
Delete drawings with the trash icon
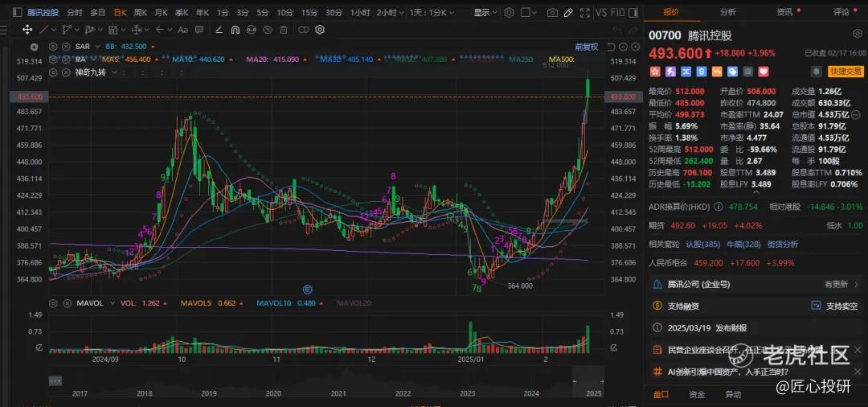click(x=284, y=30)
